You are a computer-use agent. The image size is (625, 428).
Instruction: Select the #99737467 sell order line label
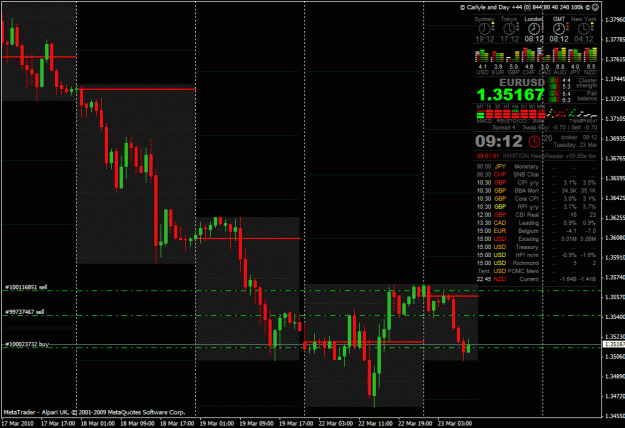24,312
